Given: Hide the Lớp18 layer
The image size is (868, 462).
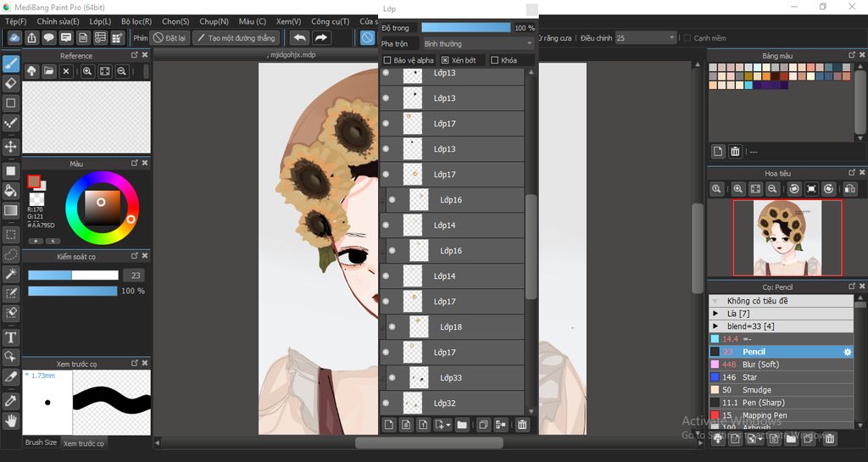Looking at the screenshot, I should point(392,327).
